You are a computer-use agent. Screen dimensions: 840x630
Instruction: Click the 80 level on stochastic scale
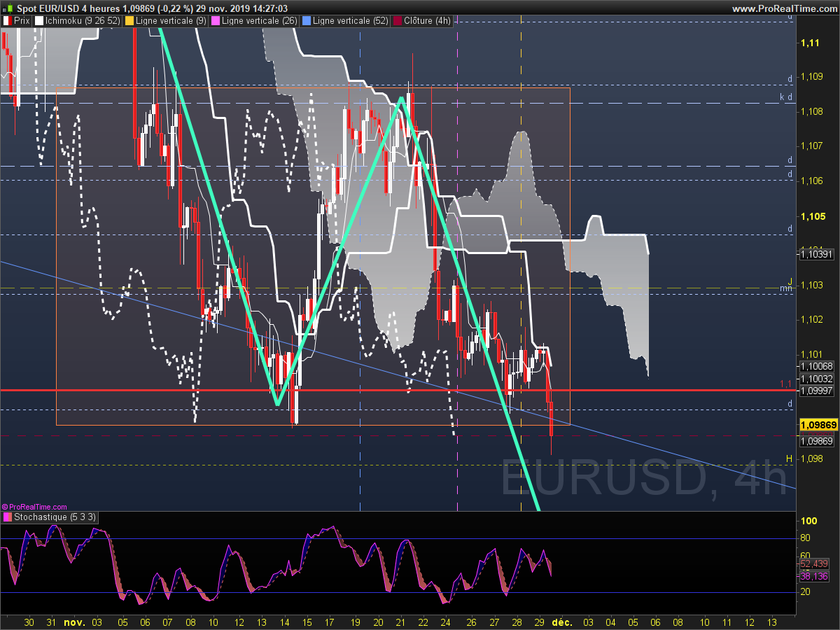[x=806, y=538]
